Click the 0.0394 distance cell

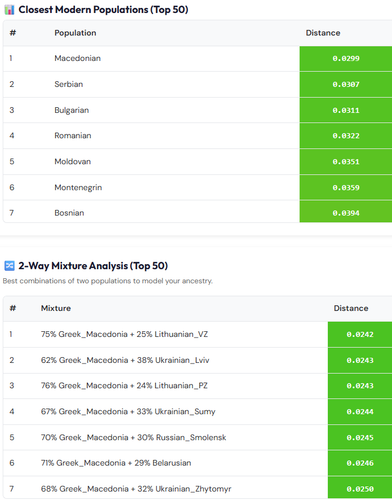(346, 212)
